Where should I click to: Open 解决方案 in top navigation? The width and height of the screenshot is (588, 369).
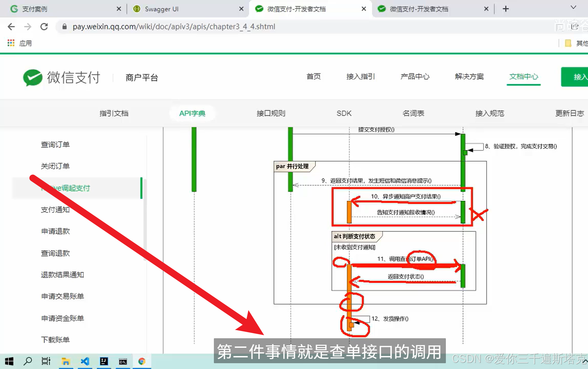coord(469,77)
